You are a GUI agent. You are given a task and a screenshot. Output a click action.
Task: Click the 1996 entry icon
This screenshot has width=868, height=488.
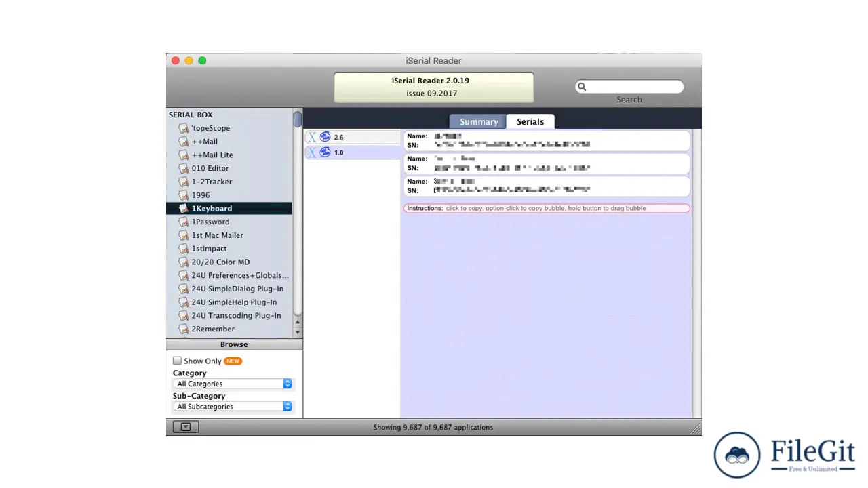point(183,195)
